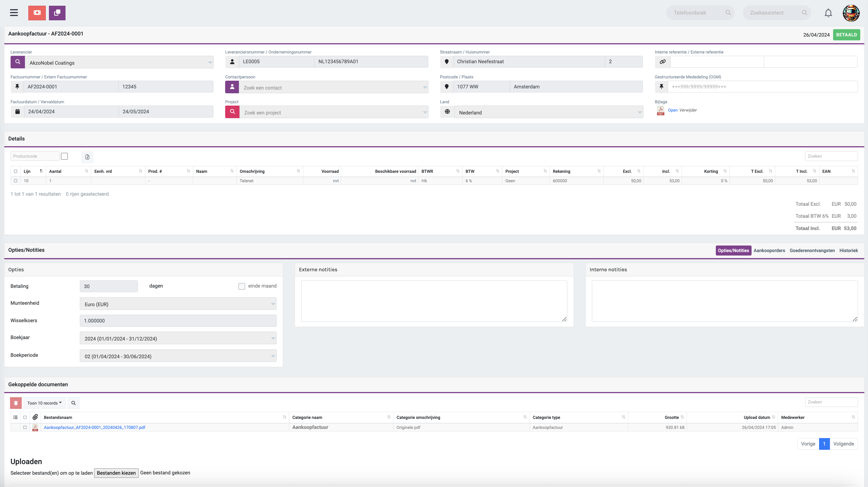Open the hamburger main menu
This screenshot has height=487, width=868.
pyautogui.click(x=14, y=13)
